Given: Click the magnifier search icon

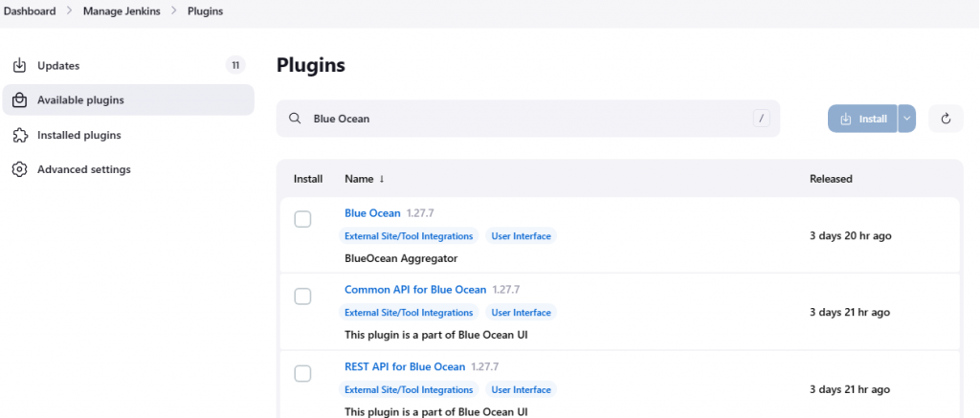Looking at the screenshot, I should (295, 119).
